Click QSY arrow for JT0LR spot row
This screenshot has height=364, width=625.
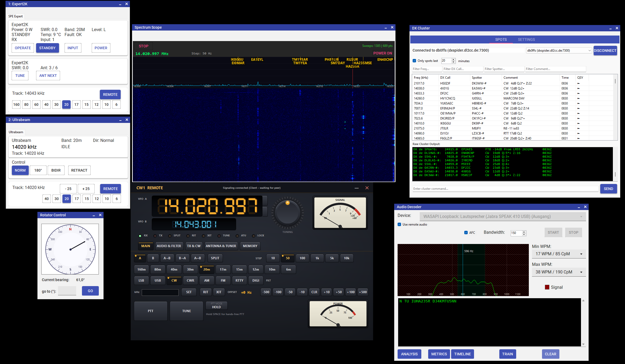579,128
